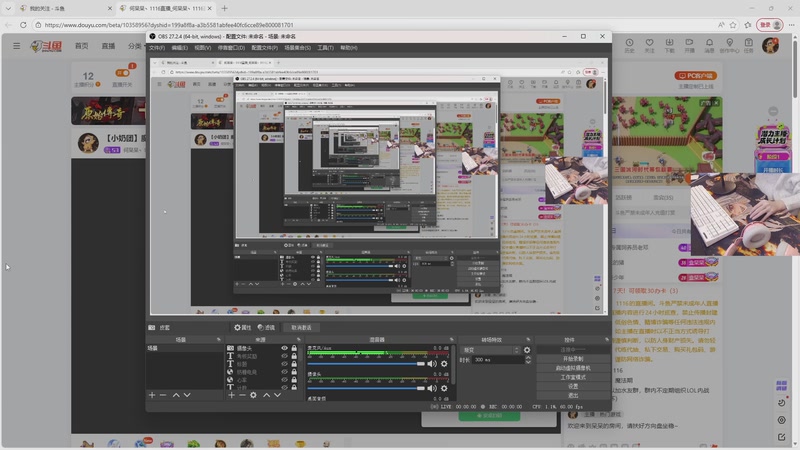The height and width of the screenshot is (450, 800).
Task: Open Douyu 关注 heart icon
Action: 649,45
